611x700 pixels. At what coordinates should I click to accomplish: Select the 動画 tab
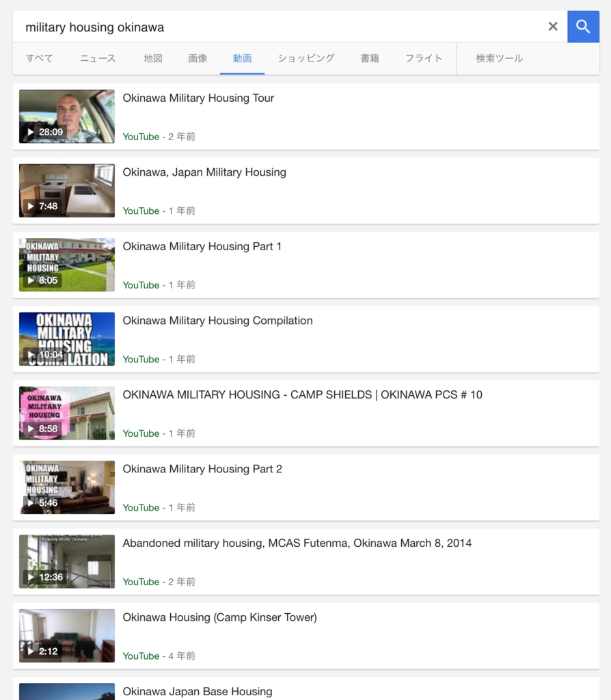[243, 59]
